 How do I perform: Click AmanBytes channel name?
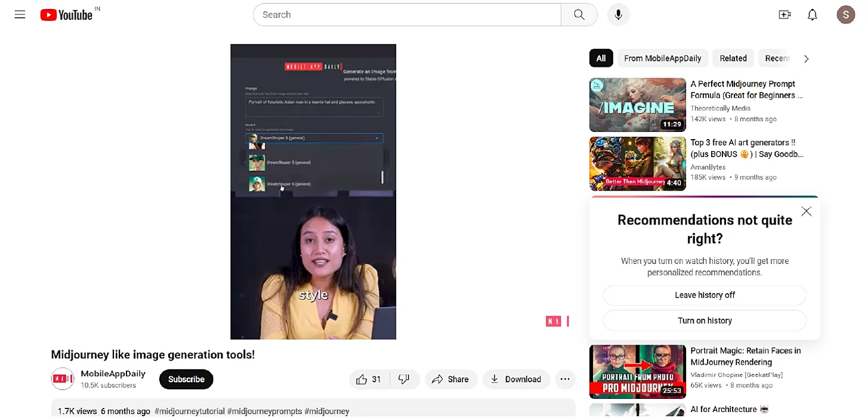coord(708,167)
